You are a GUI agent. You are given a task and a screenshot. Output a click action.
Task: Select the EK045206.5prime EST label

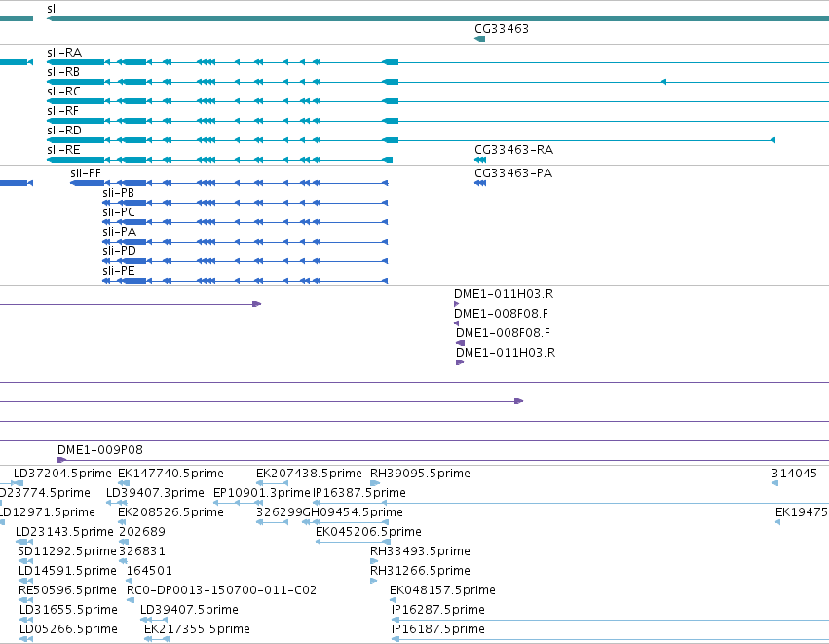[x=368, y=532]
